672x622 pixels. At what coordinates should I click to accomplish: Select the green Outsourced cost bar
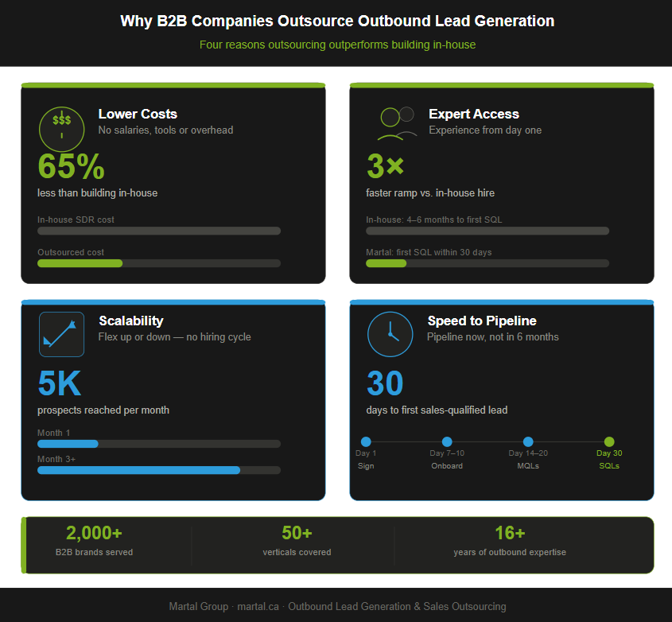(x=80, y=263)
